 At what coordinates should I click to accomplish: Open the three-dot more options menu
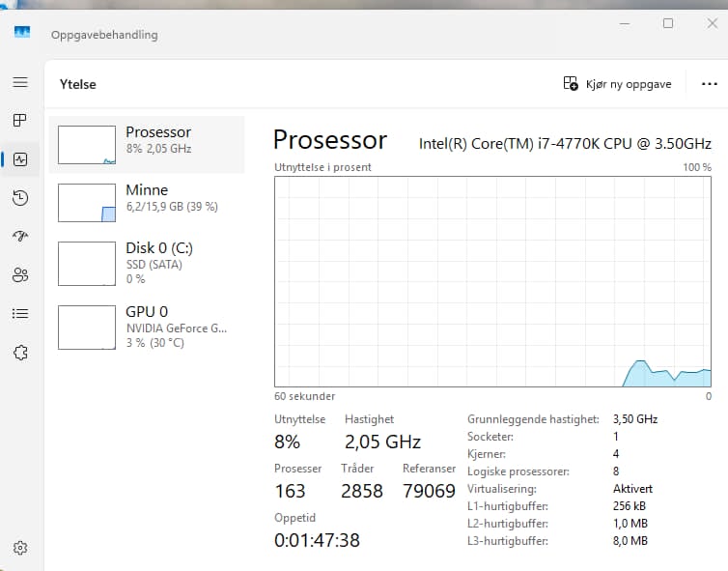point(709,84)
